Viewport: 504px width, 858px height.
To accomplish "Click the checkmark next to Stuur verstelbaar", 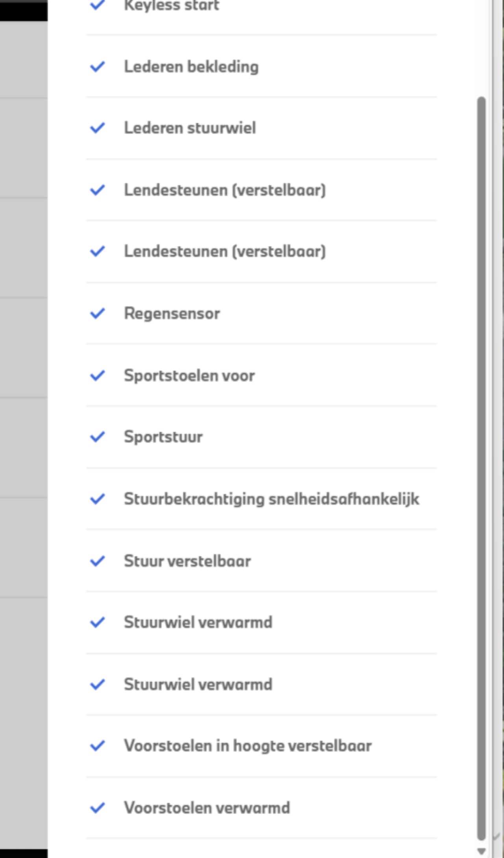I will (x=97, y=561).
